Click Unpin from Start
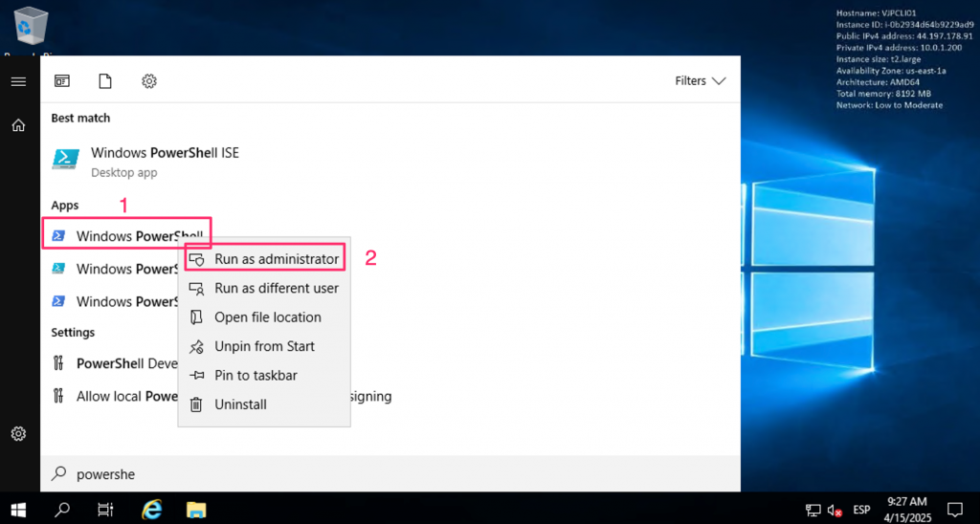This screenshot has width=980, height=524. [x=264, y=346]
